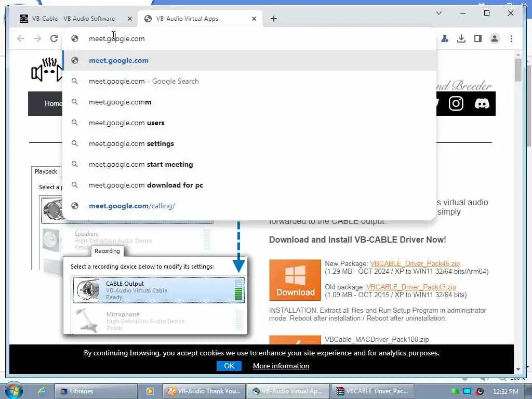Click the Recording tab in the illustration

(x=107, y=251)
